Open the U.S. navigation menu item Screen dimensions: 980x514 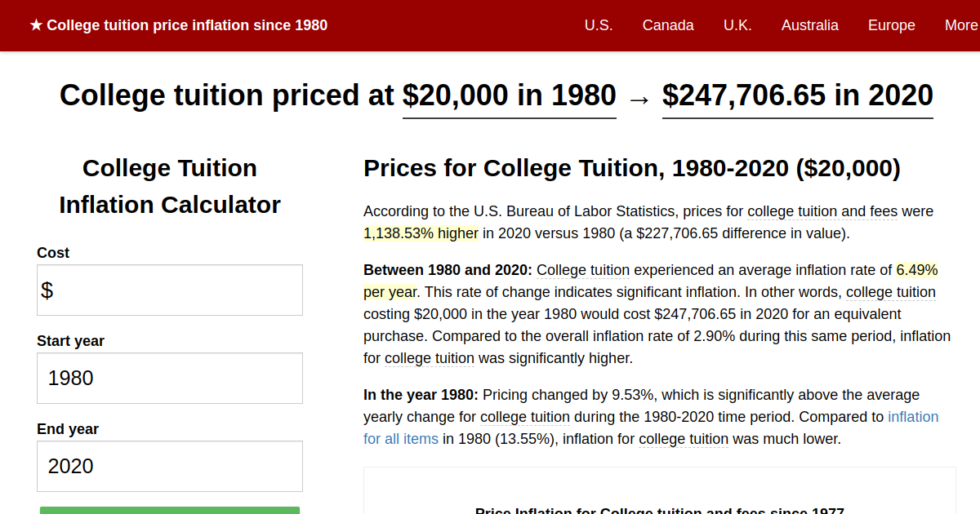pos(599,25)
